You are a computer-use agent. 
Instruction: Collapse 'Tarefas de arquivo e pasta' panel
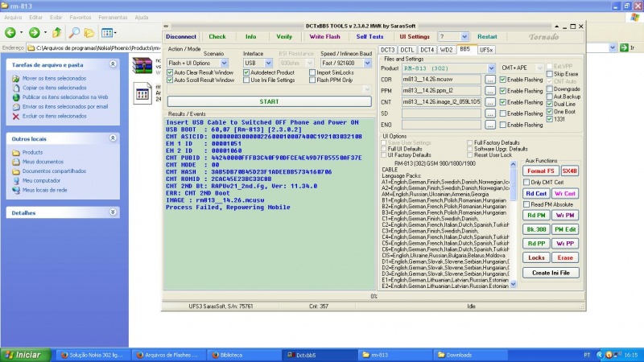pyautogui.click(x=113, y=64)
